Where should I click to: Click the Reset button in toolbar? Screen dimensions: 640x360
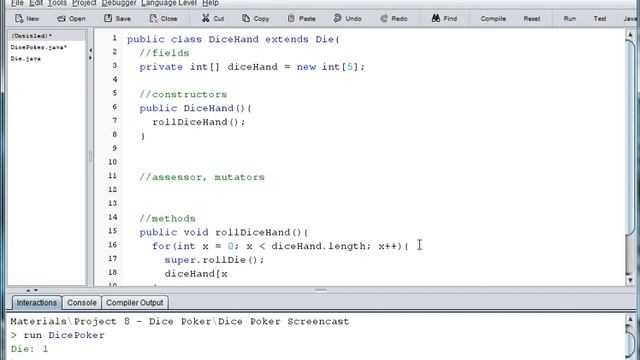pyautogui.click(x=532, y=19)
